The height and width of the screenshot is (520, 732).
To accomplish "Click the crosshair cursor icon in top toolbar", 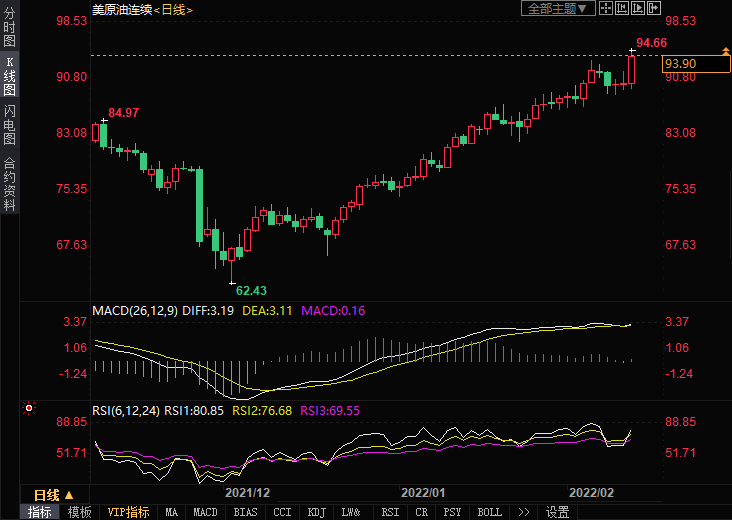I will tap(606, 8).
